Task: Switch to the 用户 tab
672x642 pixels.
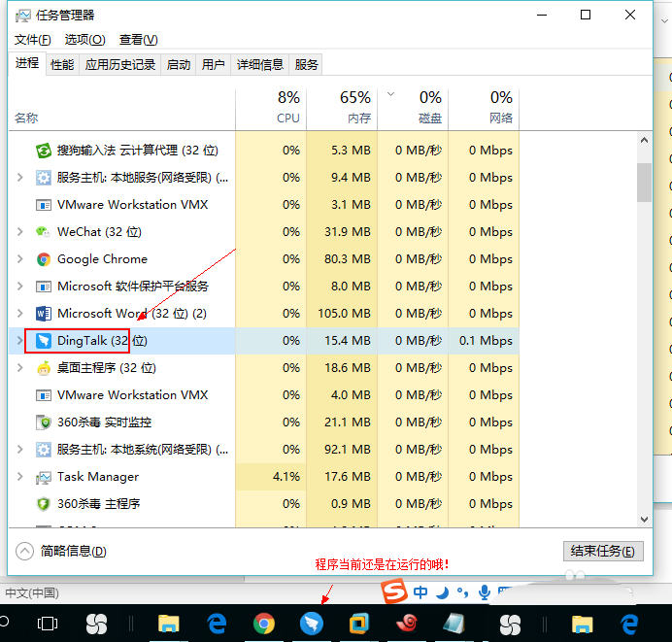Action: tap(213, 65)
